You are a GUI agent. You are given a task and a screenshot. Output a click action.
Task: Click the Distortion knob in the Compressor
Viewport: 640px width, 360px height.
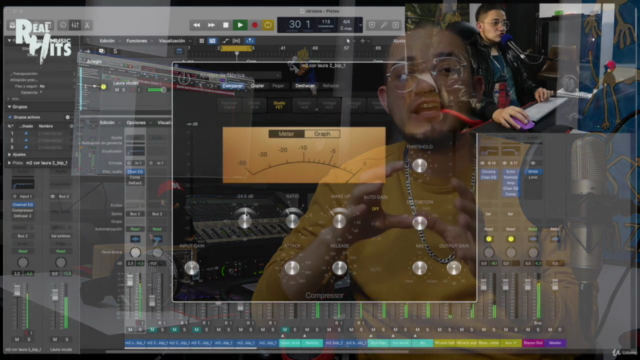420,223
